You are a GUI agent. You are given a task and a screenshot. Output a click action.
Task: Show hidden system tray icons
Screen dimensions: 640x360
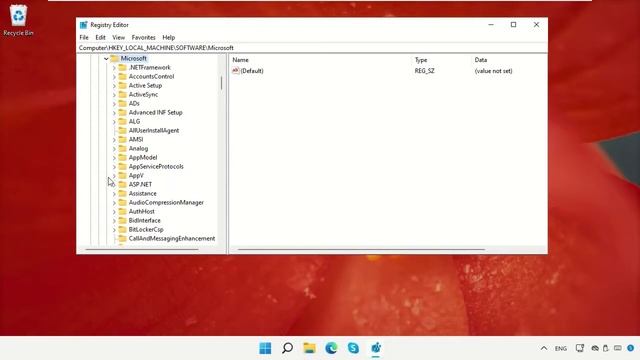point(544,348)
